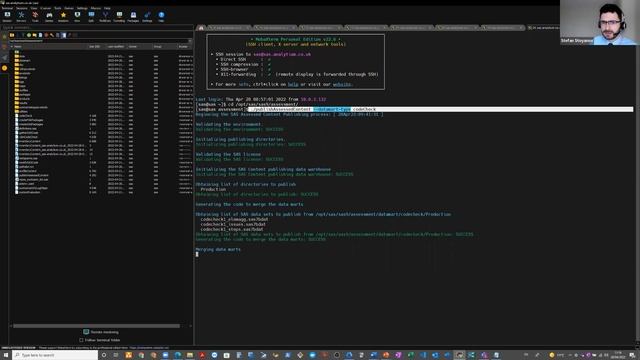Viewport: 640px width, 360px height.
Task: Go to parent directory in SFTP toolbar
Action: coord(12,35)
